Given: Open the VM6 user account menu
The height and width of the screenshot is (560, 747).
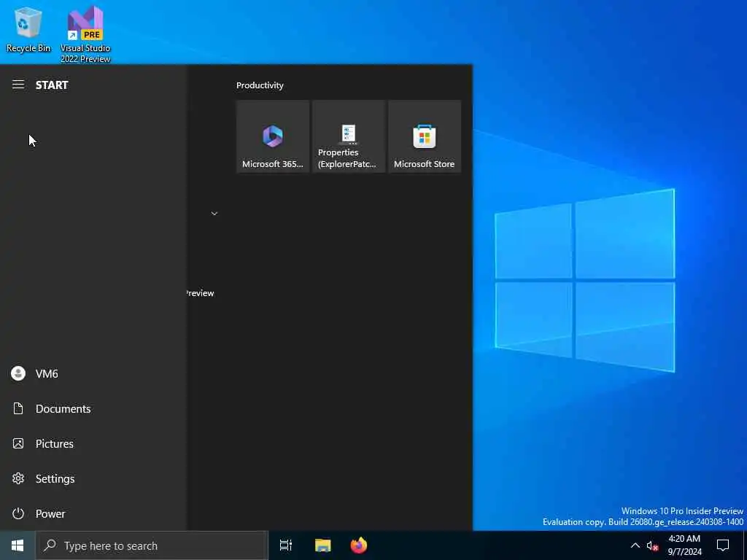Looking at the screenshot, I should 93,374.
